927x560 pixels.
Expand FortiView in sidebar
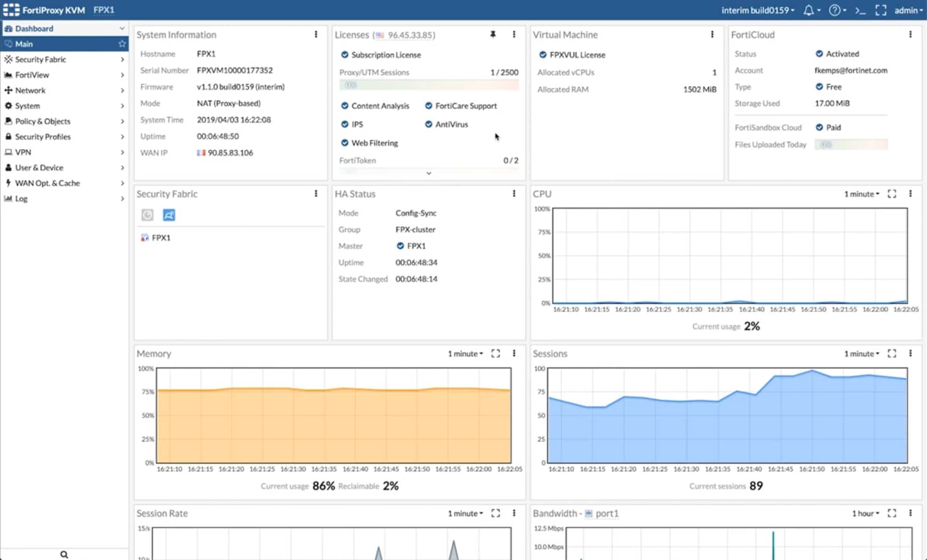click(64, 75)
